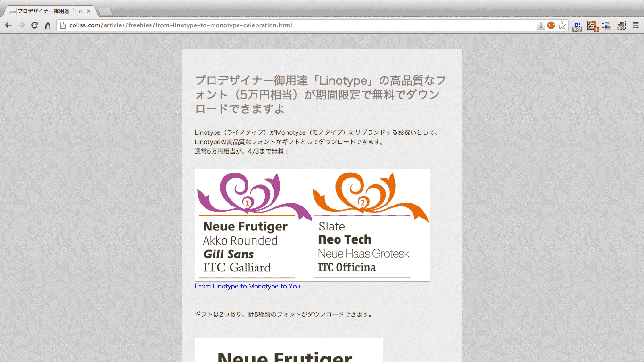Click the large Neue Frutiger preview image below

[289, 350]
